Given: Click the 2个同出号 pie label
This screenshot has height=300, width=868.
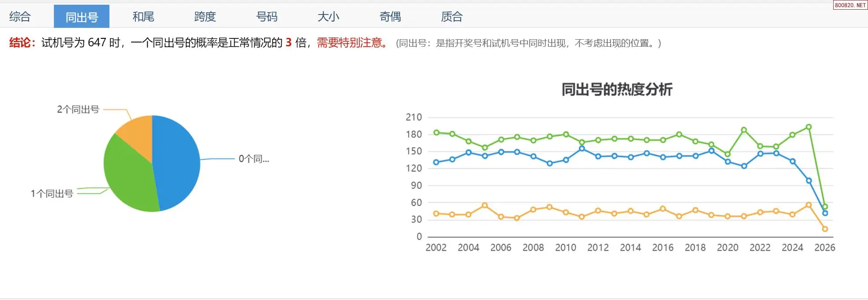Looking at the screenshot, I should click(78, 109).
